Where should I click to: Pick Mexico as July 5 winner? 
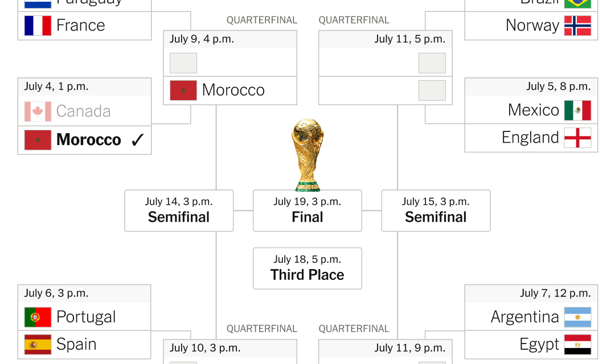click(531, 110)
